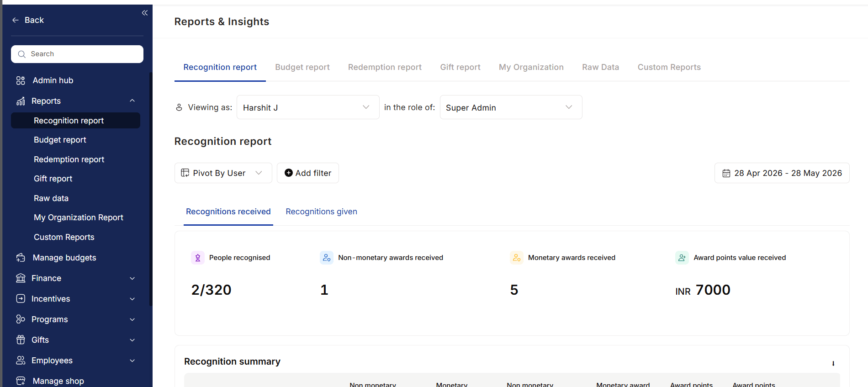Open Manage shop in sidebar

coord(58,381)
